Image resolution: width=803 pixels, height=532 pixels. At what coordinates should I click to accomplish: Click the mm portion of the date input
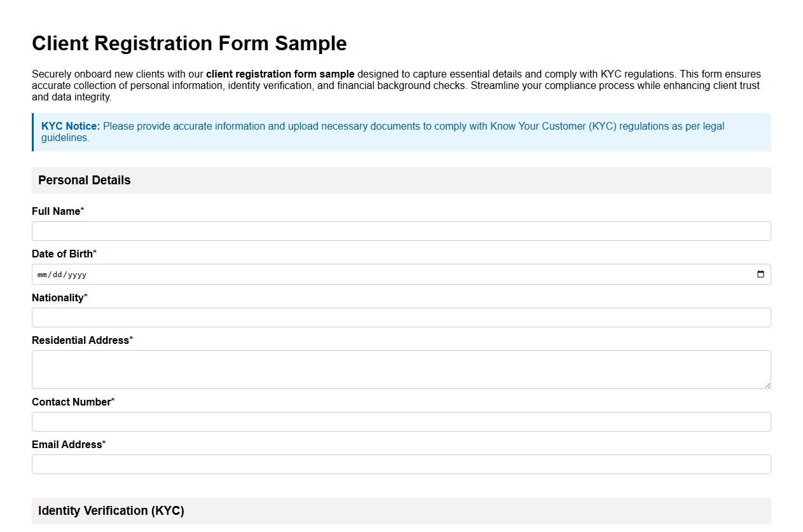pyautogui.click(x=41, y=275)
